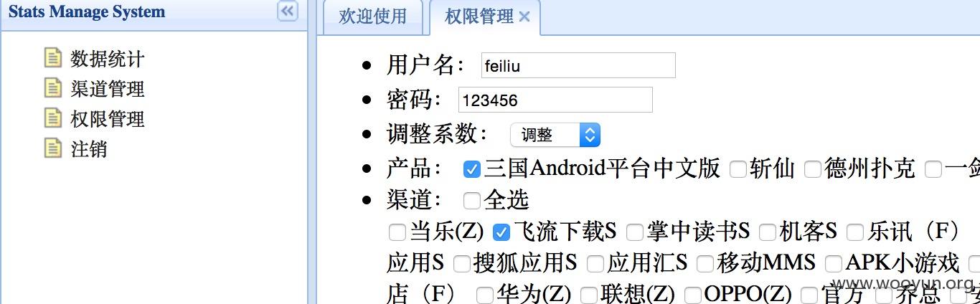
Task: Select the 权限管理 tab
Action: tap(479, 16)
